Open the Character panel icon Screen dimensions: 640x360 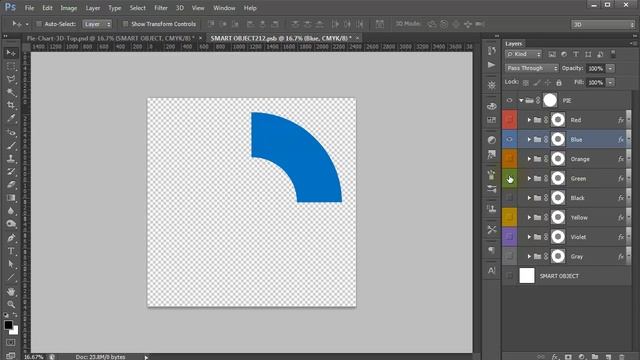pos(491,270)
